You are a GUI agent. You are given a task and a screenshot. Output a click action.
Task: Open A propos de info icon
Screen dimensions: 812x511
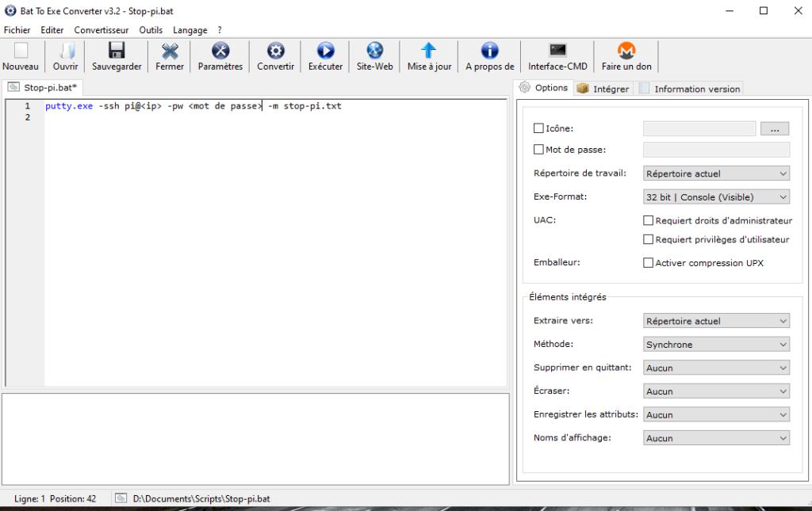[x=489, y=51]
